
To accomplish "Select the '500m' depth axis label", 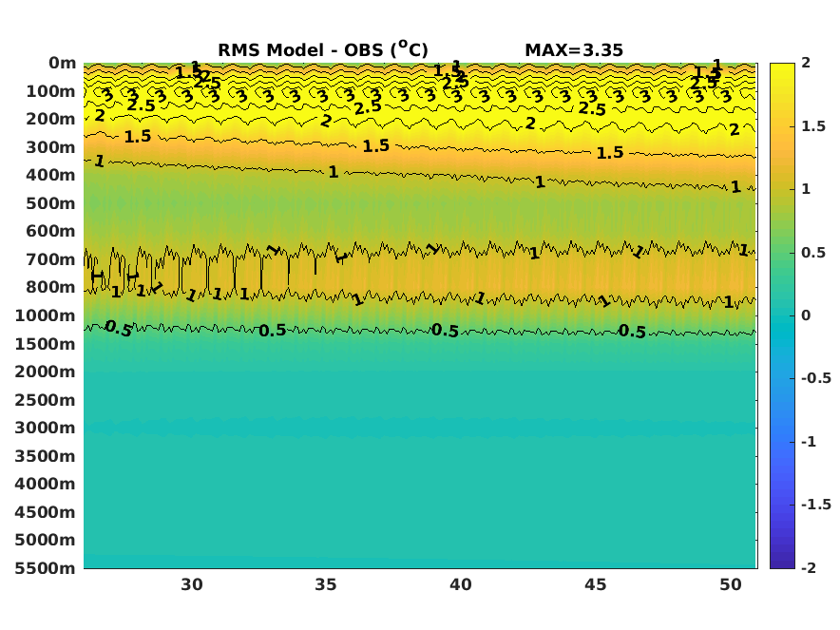I will point(51,203).
